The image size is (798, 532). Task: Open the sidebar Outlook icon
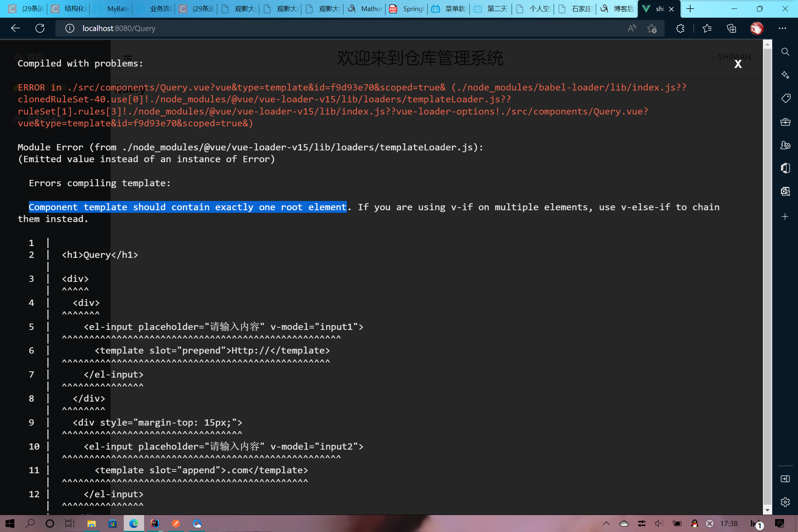(x=785, y=191)
